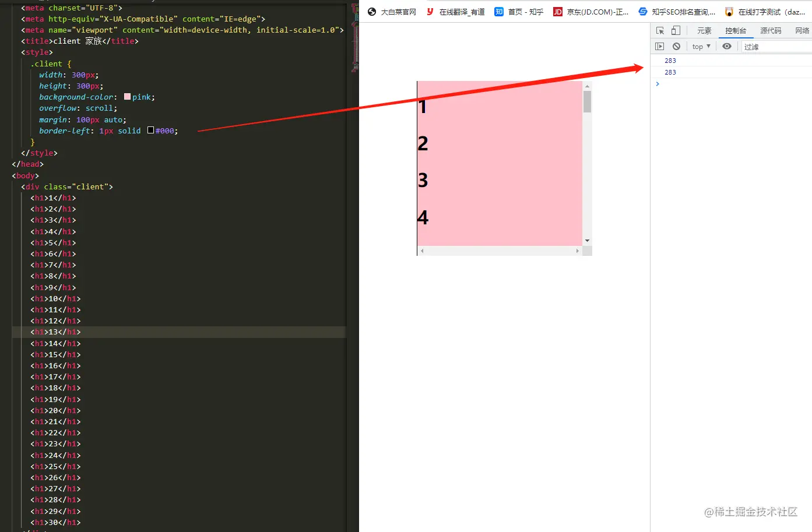Toggle the device toolbar icon in DevTools
Image resolution: width=812 pixels, height=532 pixels.
pos(676,31)
